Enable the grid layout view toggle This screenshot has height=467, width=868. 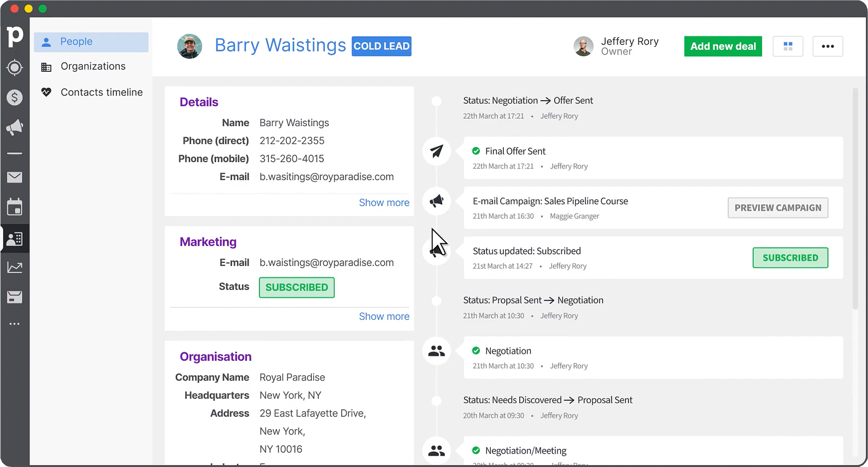pos(789,46)
